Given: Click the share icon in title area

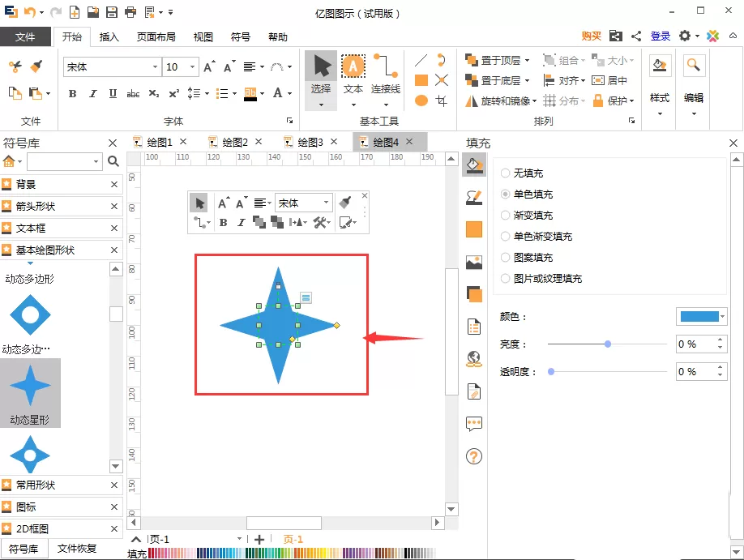Looking at the screenshot, I should [x=636, y=36].
